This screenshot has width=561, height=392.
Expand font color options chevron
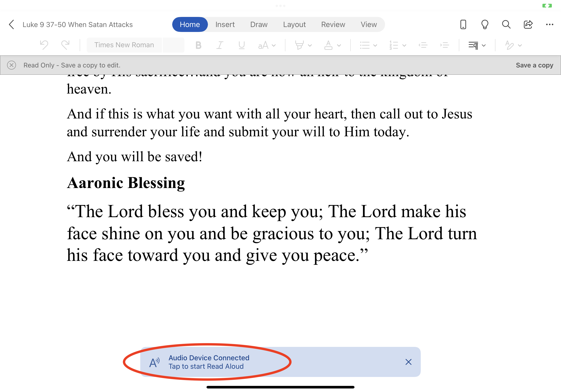pos(339,45)
